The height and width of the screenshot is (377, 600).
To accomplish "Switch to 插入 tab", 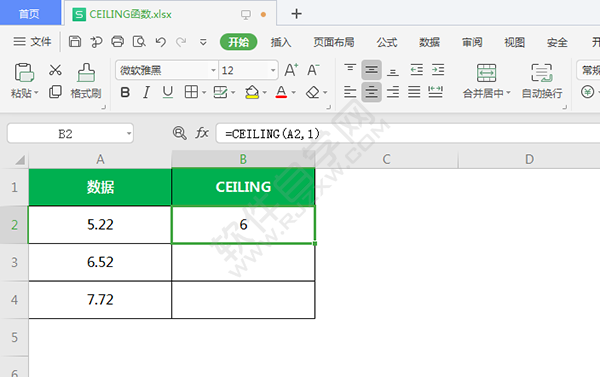I will [x=281, y=42].
